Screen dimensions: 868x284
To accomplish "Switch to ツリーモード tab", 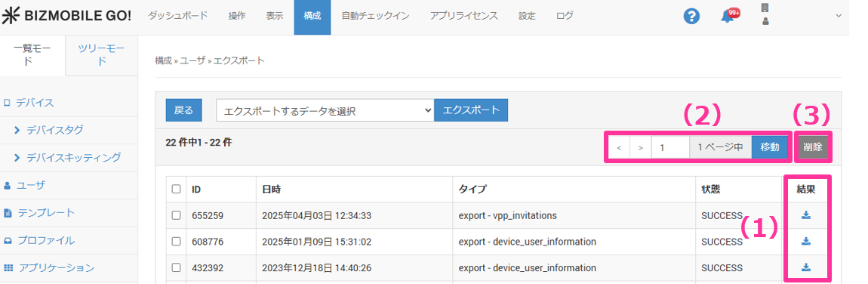I will [x=101, y=55].
